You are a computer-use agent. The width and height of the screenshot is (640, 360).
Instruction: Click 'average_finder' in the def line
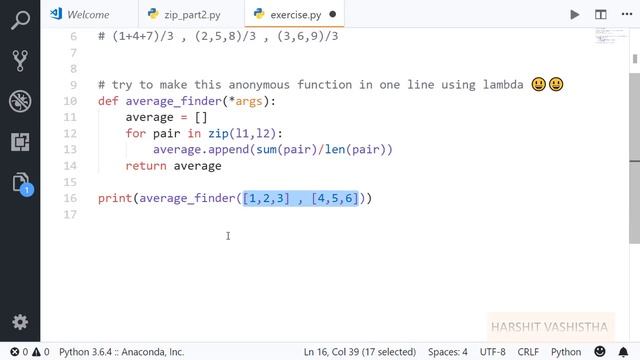pos(174,101)
